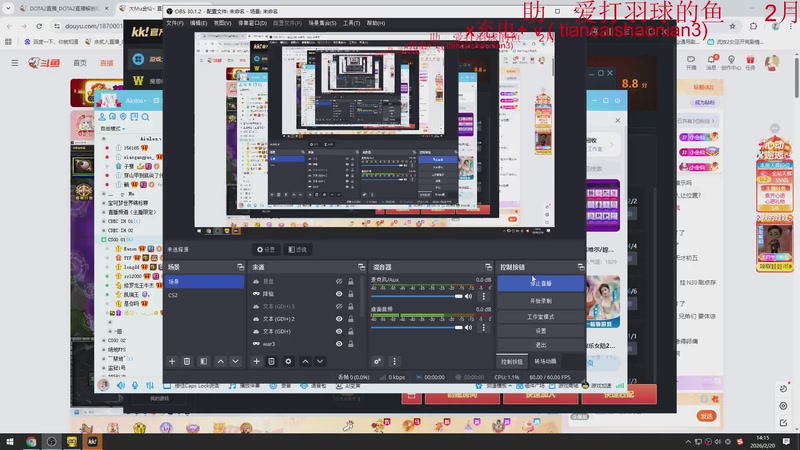Open OBS 视图(V) menu
This screenshot has width=800, height=450.
tap(222, 23)
